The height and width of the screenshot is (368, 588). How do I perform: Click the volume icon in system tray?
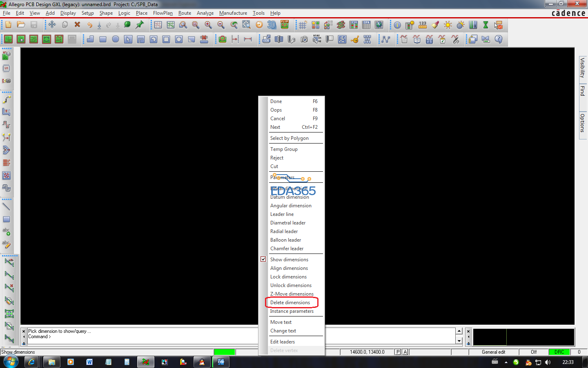point(548,362)
